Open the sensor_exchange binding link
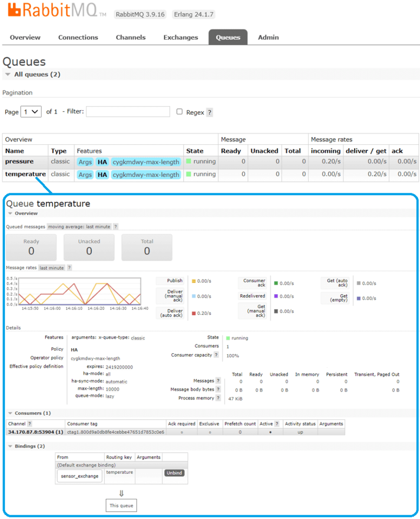420x519 pixels. pos(80,476)
